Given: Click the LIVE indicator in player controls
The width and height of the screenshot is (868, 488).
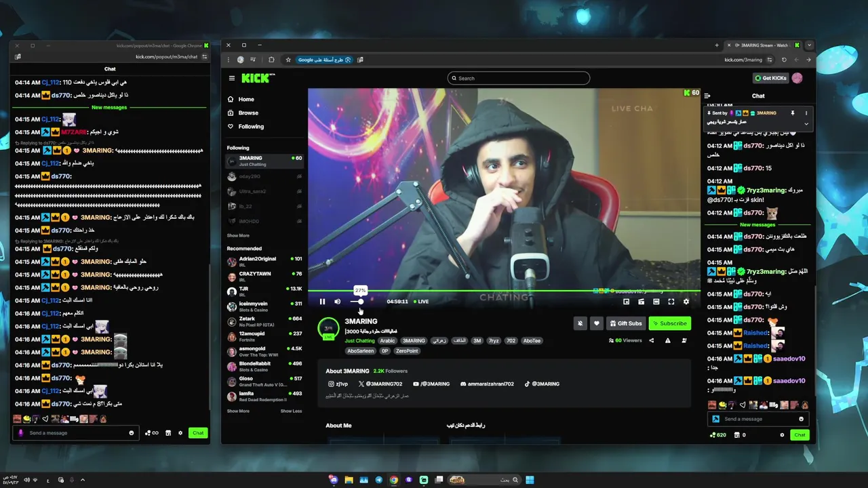Looking at the screenshot, I should tap(421, 302).
